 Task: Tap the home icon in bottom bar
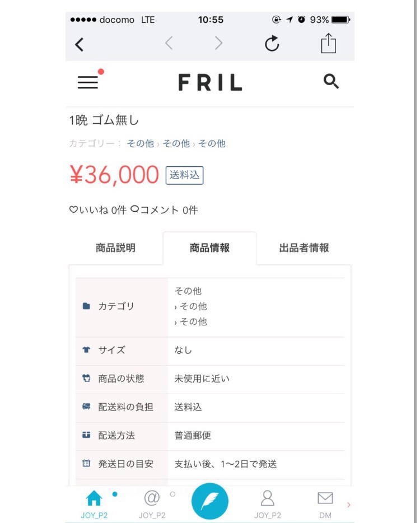pyautogui.click(x=94, y=498)
